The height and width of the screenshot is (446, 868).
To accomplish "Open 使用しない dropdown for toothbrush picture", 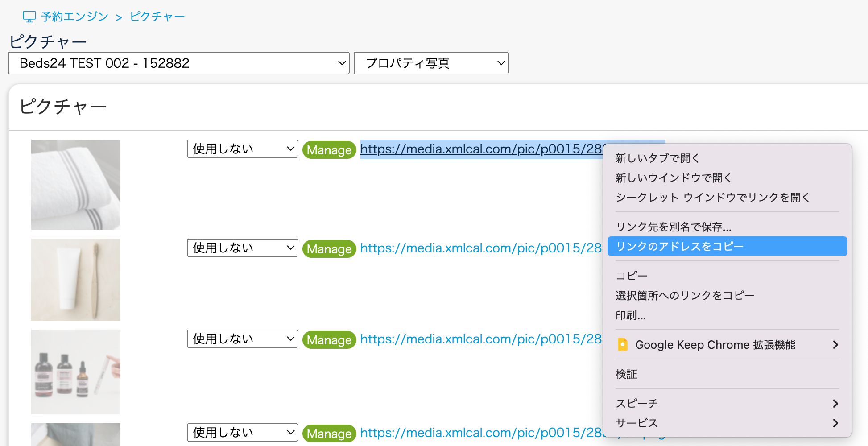I will 242,248.
